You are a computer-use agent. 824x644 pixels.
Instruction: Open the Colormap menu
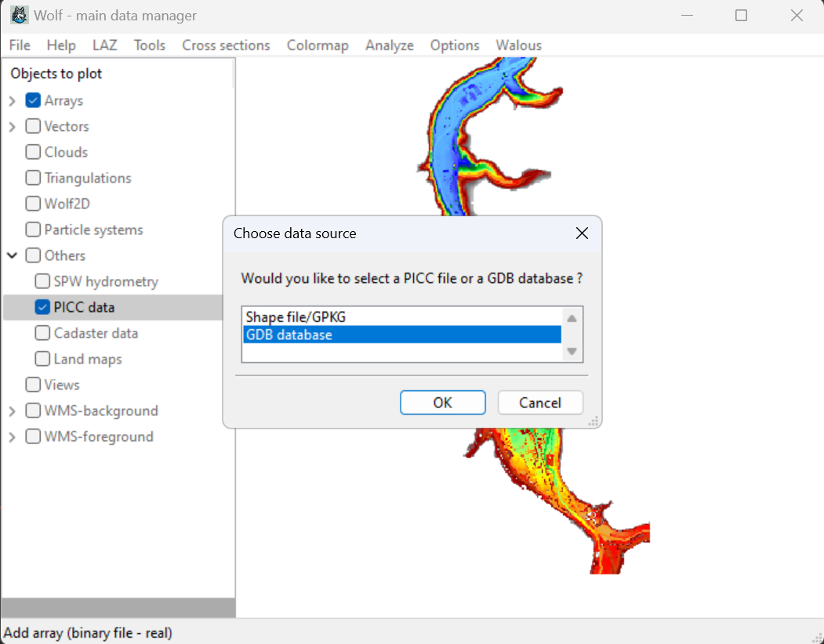pos(318,45)
